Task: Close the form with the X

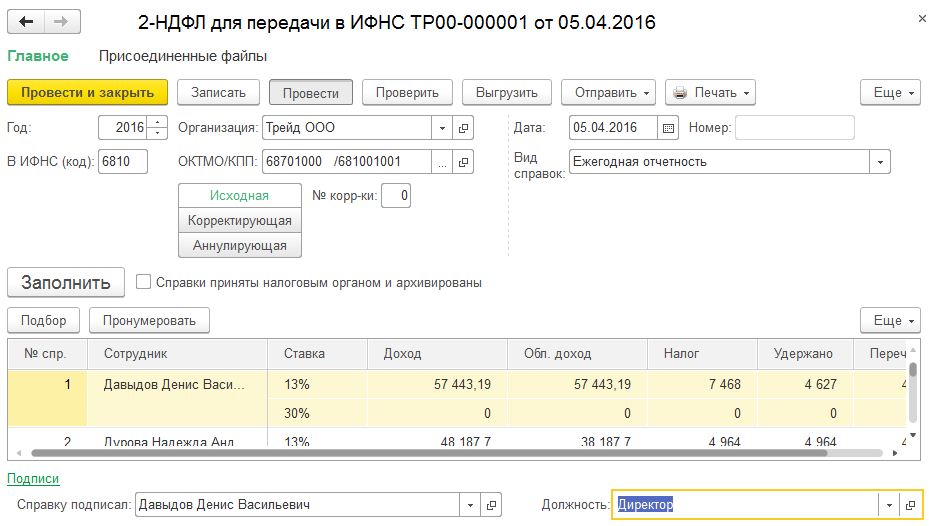Action: click(922, 19)
